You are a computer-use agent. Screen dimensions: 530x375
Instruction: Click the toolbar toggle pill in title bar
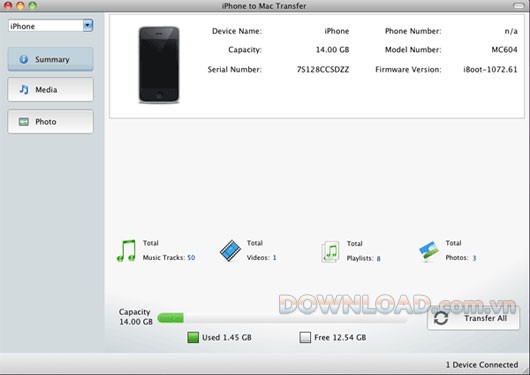(519, 5)
